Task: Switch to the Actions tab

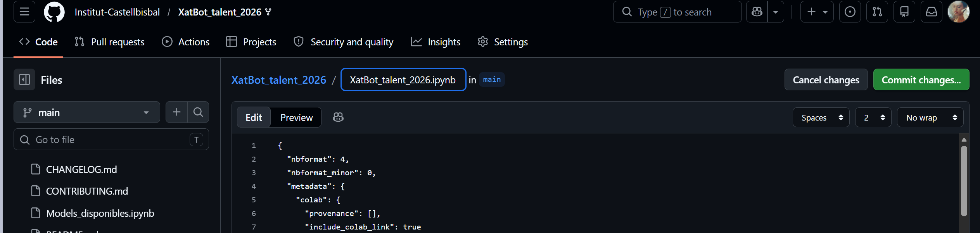Action: (186, 42)
